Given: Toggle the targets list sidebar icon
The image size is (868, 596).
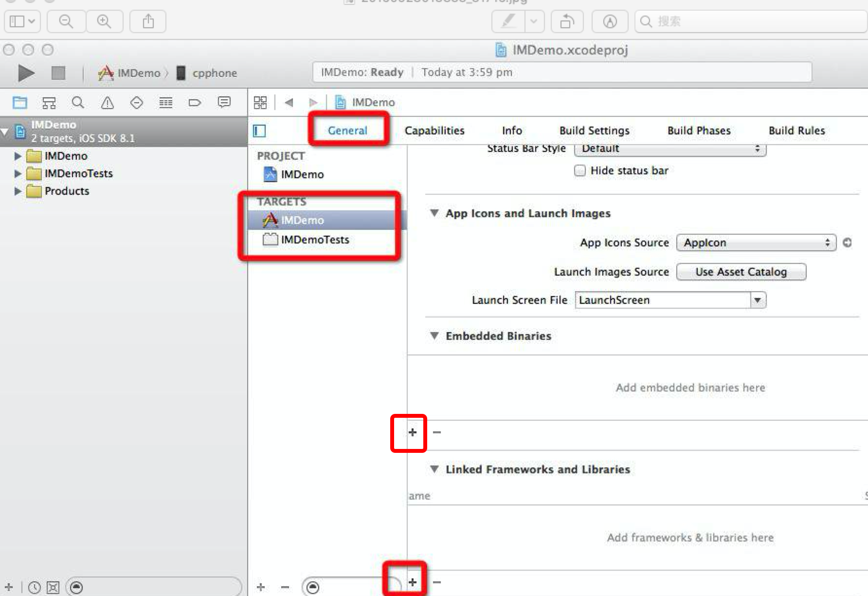Looking at the screenshot, I should pos(259,130).
